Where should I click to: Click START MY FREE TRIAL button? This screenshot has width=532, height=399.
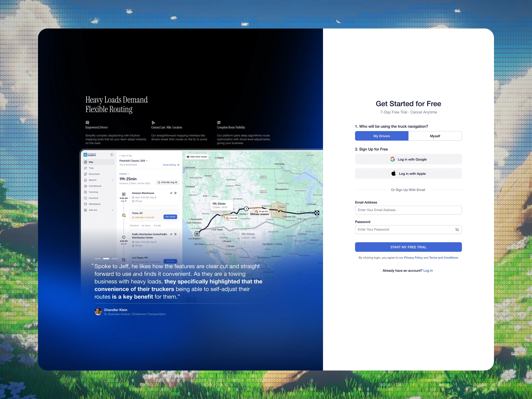click(408, 247)
